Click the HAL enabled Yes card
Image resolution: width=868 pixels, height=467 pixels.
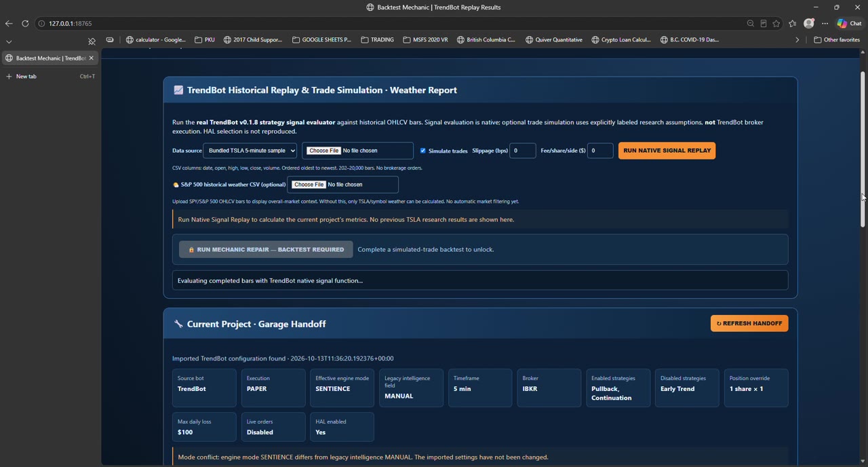(x=342, y=427)
